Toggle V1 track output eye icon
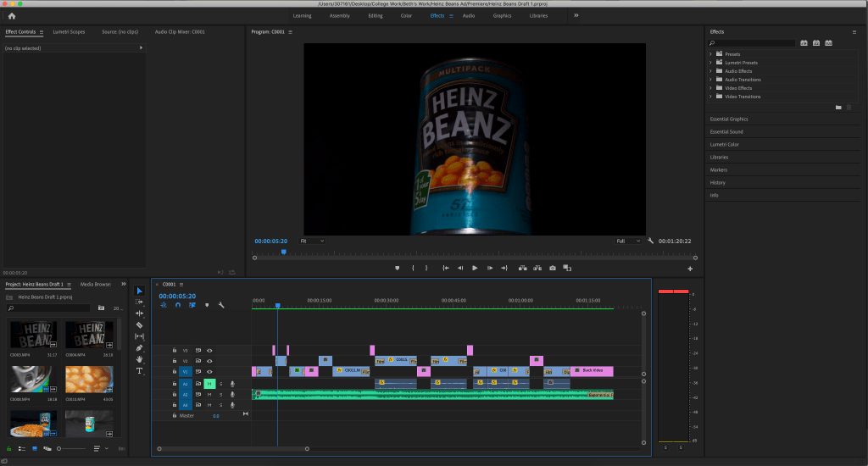 click(209, 372)
